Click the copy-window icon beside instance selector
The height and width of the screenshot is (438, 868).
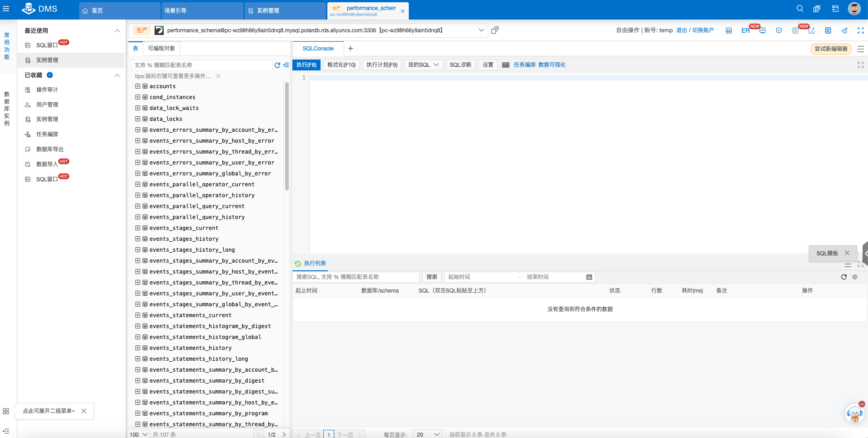[495, 30]
